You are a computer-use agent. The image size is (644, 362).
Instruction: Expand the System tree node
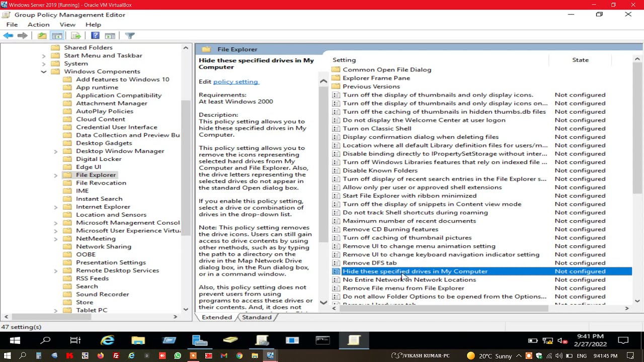click(44, 64)
